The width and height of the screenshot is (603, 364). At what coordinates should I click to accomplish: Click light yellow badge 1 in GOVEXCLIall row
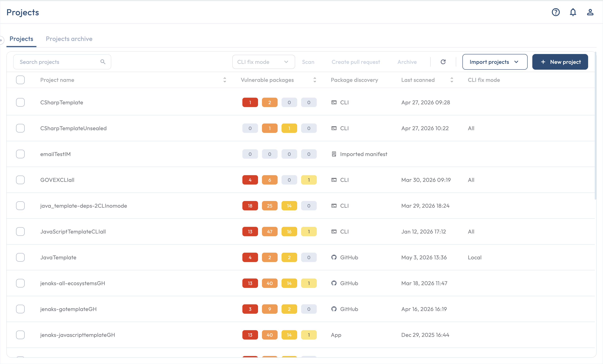pyautogui.click(x=309, y=180)
